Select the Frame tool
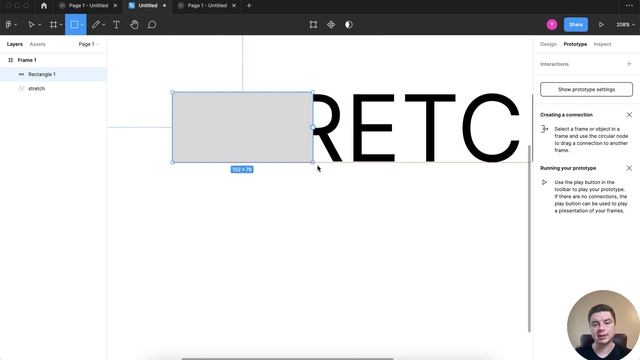 click(53, 24)
